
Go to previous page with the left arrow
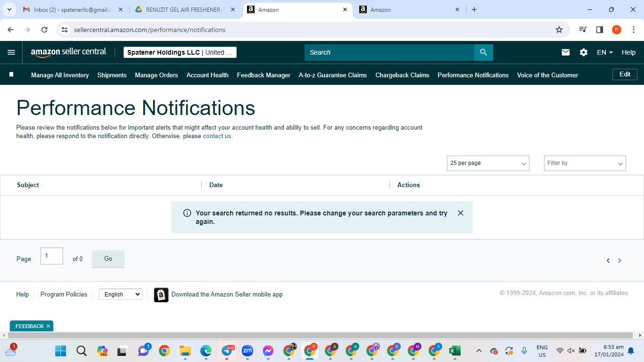pos(608,261)
